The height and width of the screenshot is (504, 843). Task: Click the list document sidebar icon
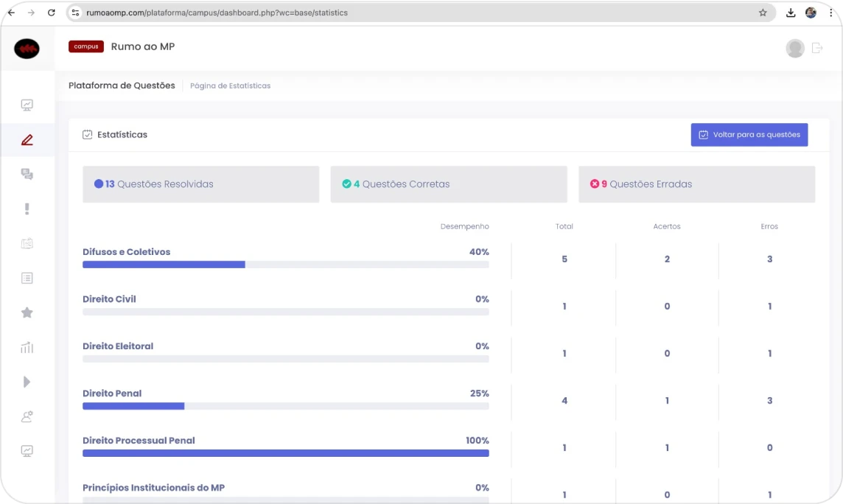pyautogui.click(x=27, y=278)
